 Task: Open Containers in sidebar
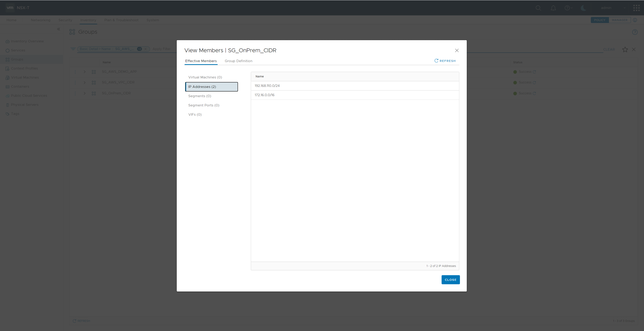[20, 86]
